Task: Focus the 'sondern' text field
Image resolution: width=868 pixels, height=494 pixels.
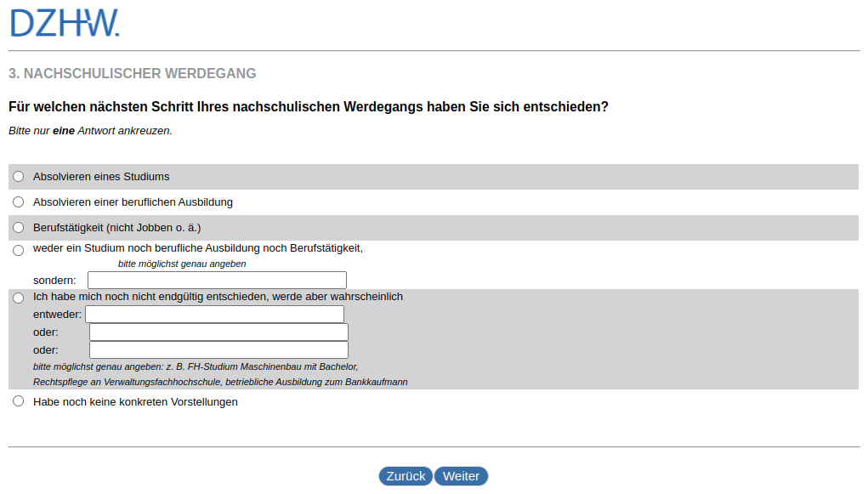Action: point(217,281)
